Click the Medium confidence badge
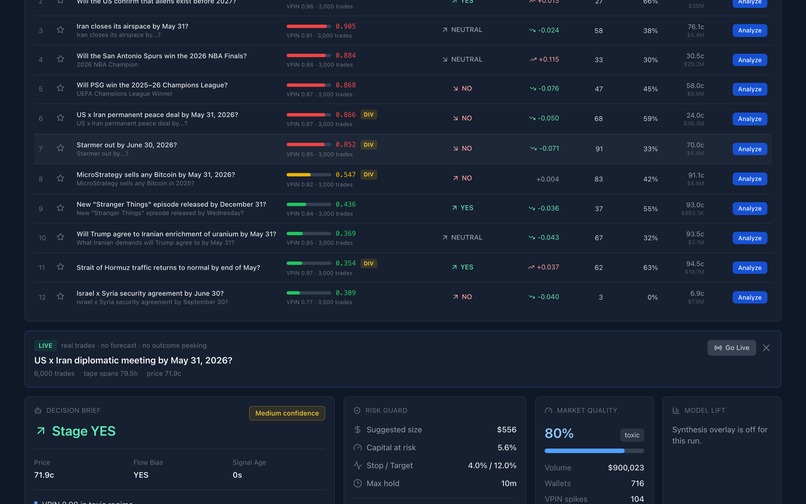Viewport: 806px width, 504px height. pyautogui.click(x=287, y=413)
